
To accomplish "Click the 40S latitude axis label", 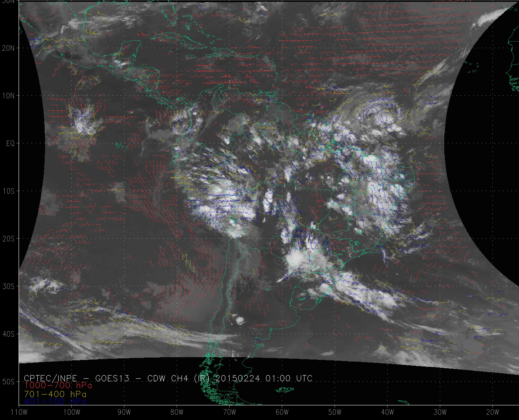I will [x=9, y=334].
